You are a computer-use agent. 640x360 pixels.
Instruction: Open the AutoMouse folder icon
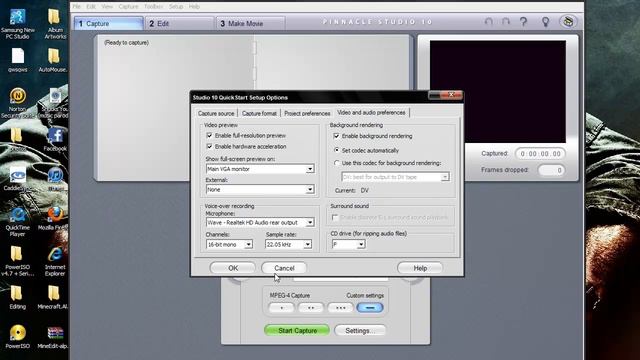(53, 60)
